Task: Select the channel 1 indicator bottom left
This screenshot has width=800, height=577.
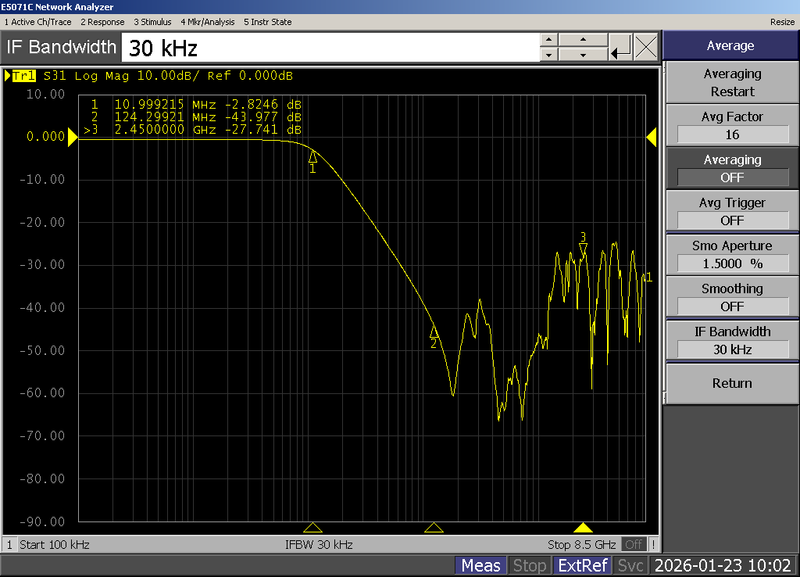Action: pos(7,545)
